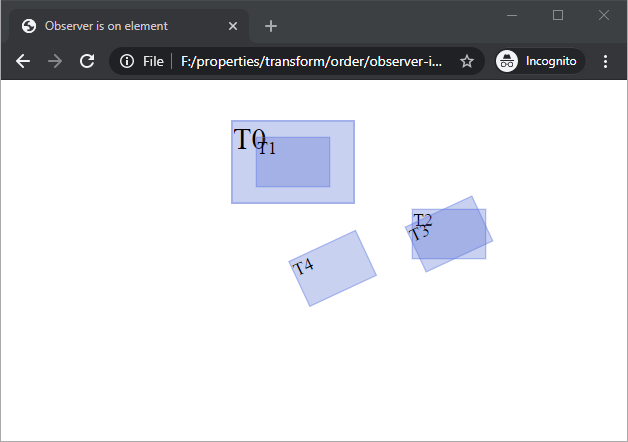Click the globe favicon on the tab
628x442 pixels.
pyautogui.click(x=28, y=26)
